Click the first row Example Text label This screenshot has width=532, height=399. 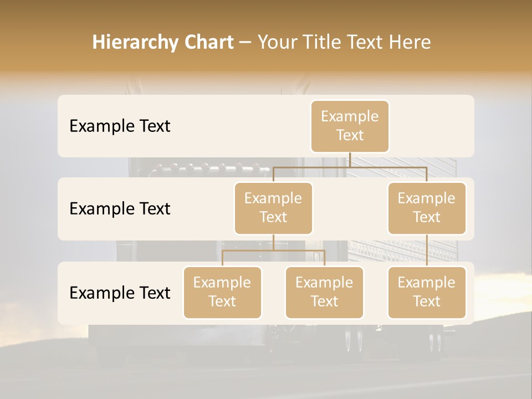pyautogui.click(x=119, y=126)
